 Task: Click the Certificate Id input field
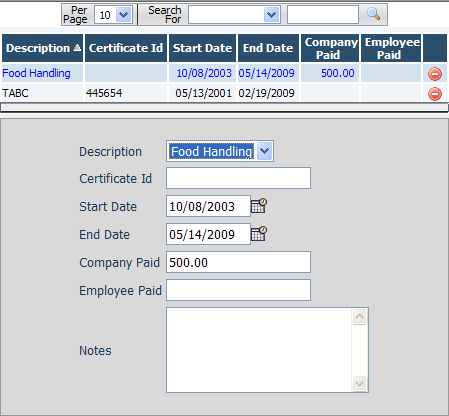point(238,178)
